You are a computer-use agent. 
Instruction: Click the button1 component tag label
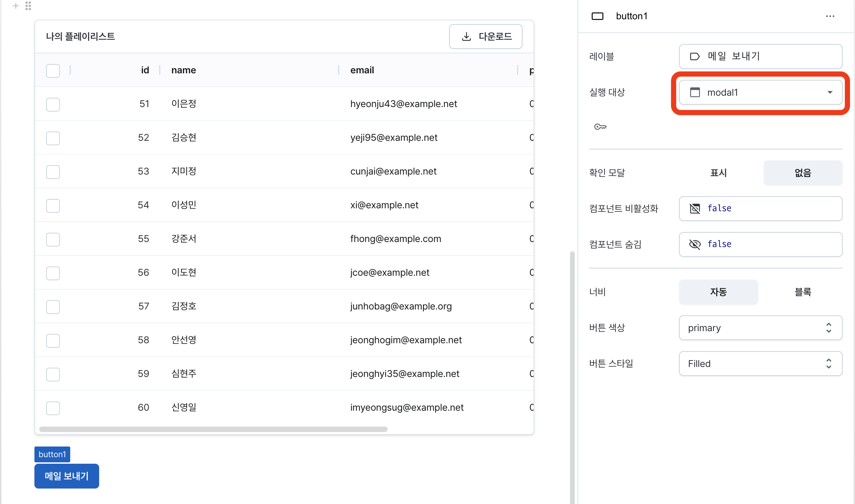(52, 454)
